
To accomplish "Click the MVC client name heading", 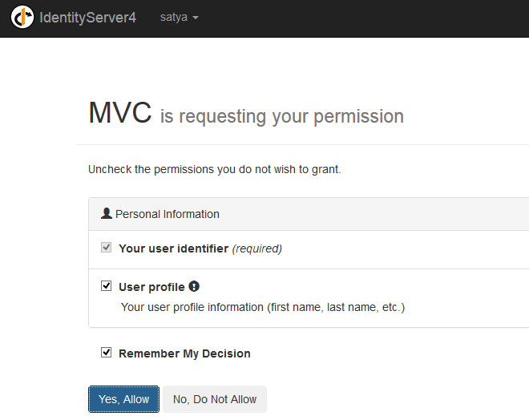I will click(x=119, y=113).
